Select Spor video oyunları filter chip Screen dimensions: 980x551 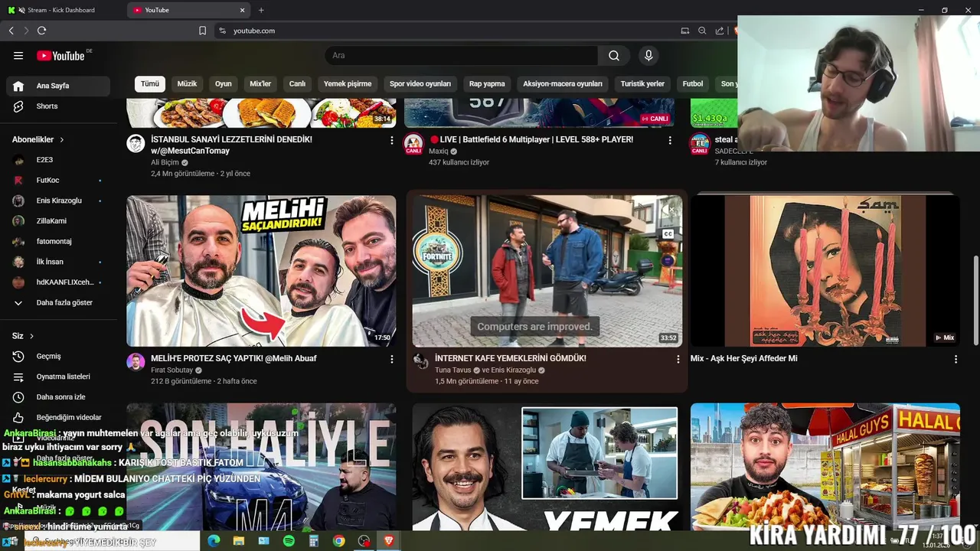click(x=420, y=84)
